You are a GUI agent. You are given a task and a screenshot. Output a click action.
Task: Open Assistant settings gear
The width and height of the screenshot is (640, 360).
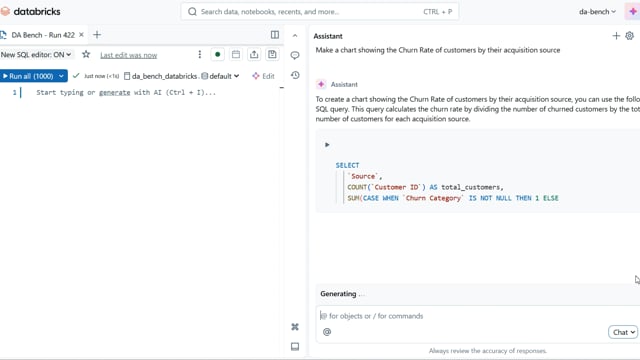click(x=629, y=36)
